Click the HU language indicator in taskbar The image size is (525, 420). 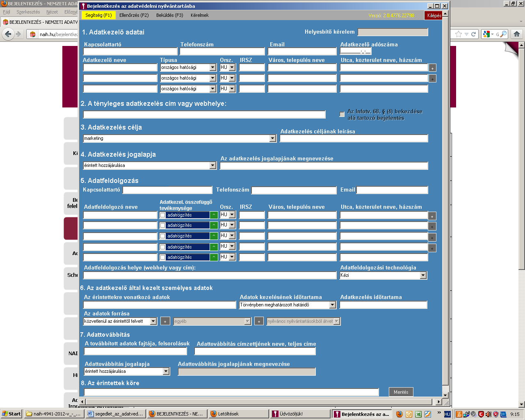point(447,414)
